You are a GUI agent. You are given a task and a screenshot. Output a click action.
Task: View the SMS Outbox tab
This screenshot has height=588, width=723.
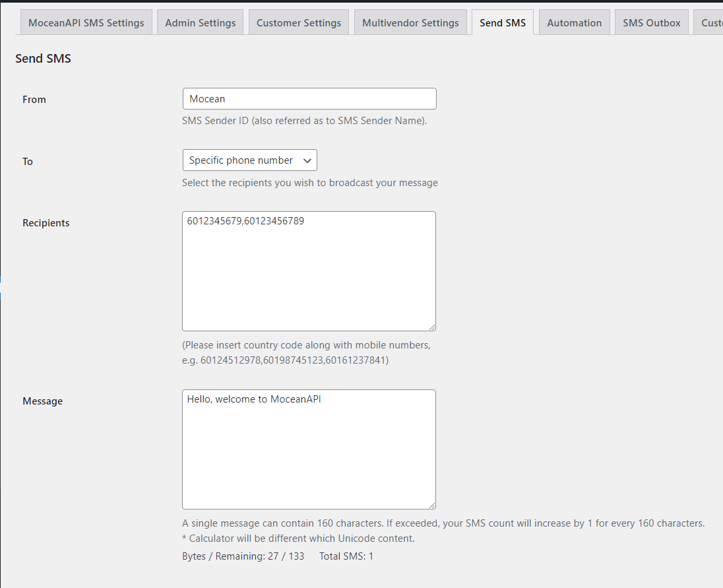(x=651, y=22)
